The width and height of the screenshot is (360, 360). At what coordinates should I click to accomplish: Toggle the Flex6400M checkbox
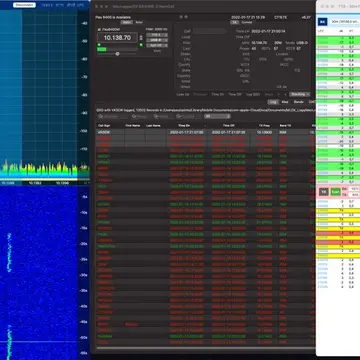click(x=99, y=29)
